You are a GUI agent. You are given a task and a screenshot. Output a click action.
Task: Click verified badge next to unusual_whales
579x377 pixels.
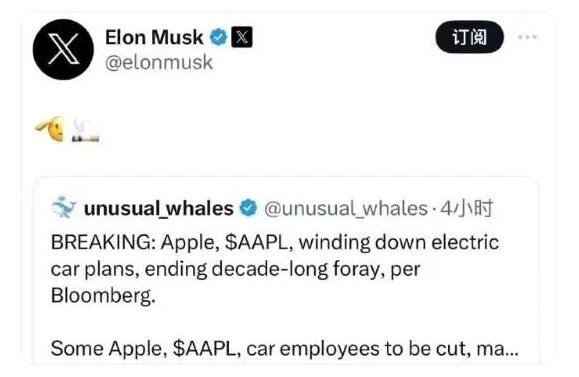coord(248,208)
